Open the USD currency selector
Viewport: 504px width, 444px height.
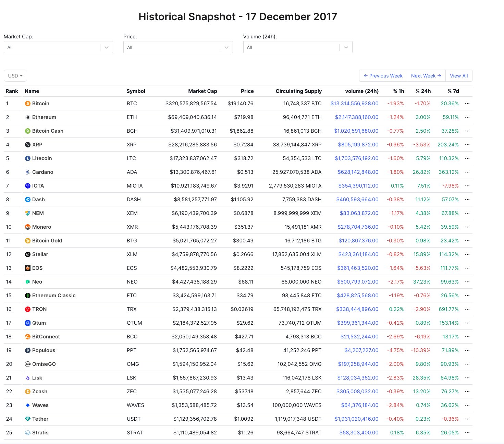tap(15, 76)
